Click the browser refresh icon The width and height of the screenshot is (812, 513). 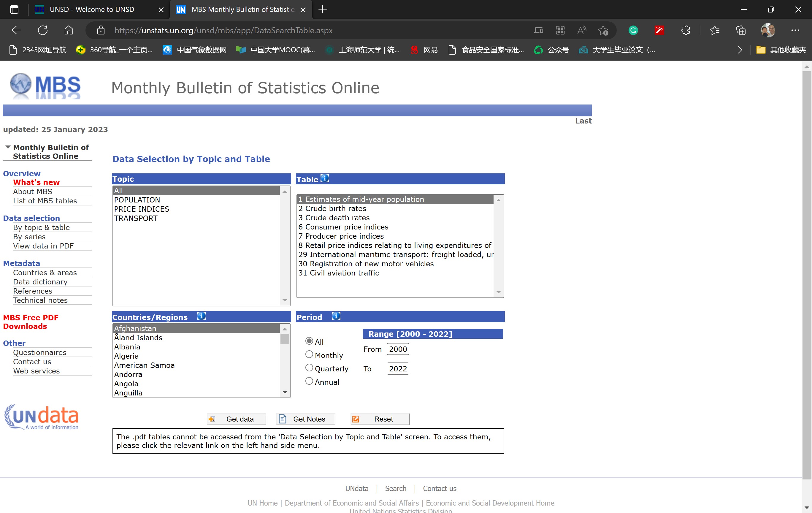click(x=43, y=30)
